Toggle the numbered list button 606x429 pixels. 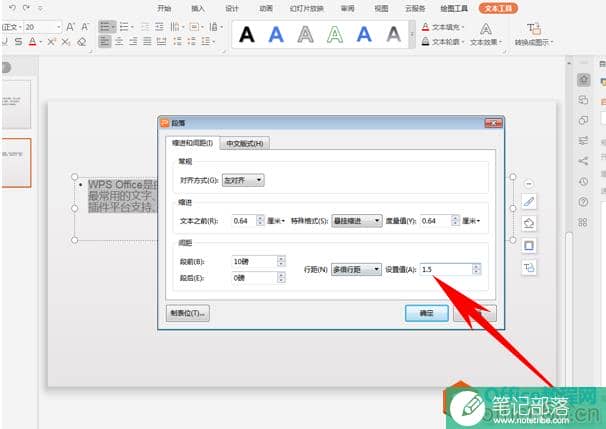126,27
